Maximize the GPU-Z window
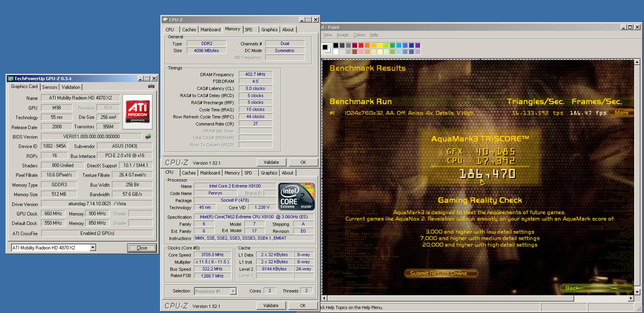 (147, 79)
